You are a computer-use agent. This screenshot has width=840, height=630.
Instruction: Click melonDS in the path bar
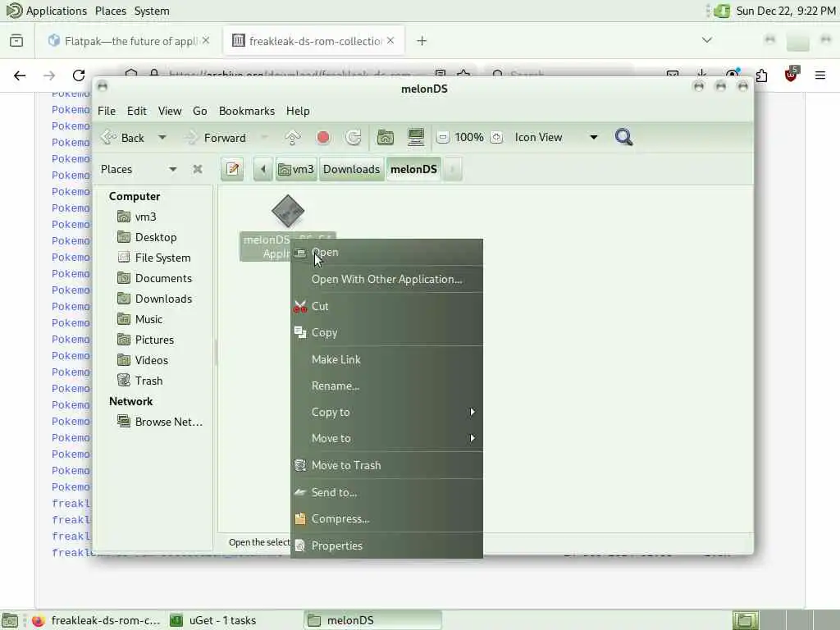pos(413,169)
